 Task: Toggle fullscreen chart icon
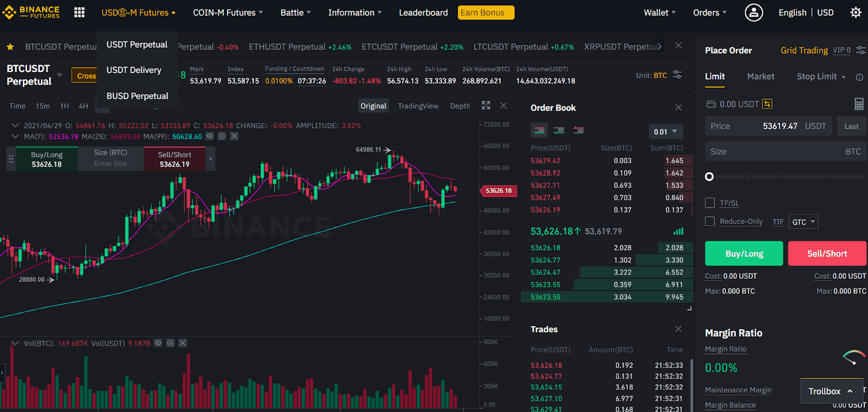click(x=486, y=105)
